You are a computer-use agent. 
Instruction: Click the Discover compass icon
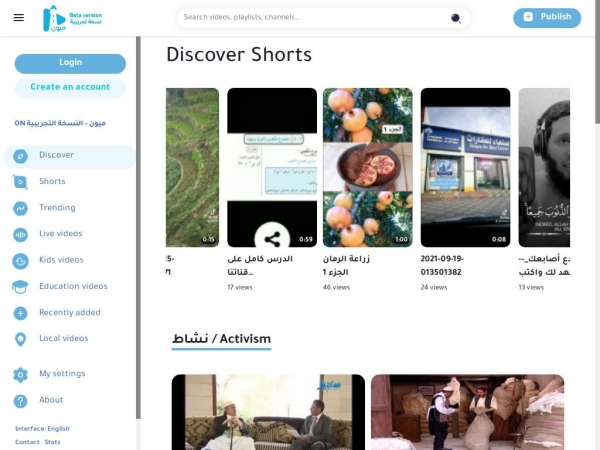[x=20, y=156]
